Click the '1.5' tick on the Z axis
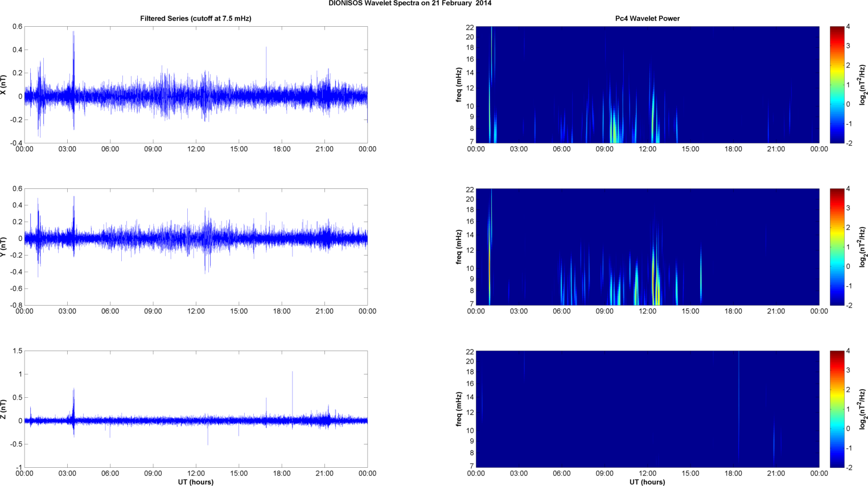 pos(18,351)
